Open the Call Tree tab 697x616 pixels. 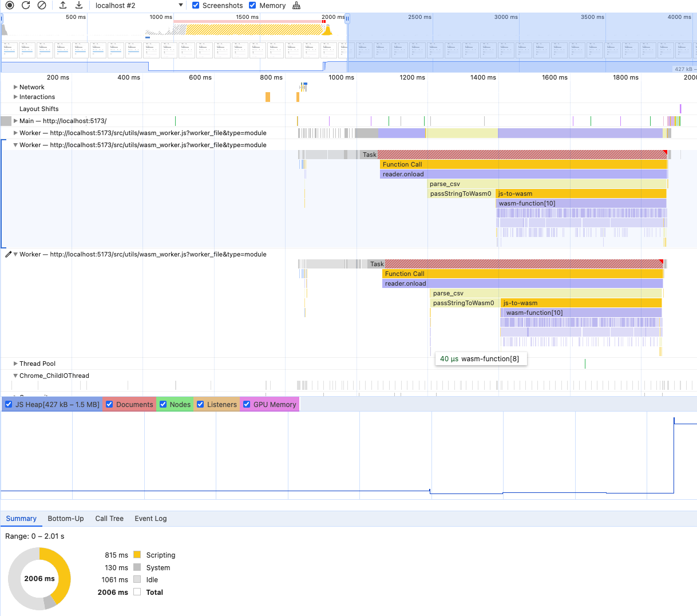(x=109, y=519)
